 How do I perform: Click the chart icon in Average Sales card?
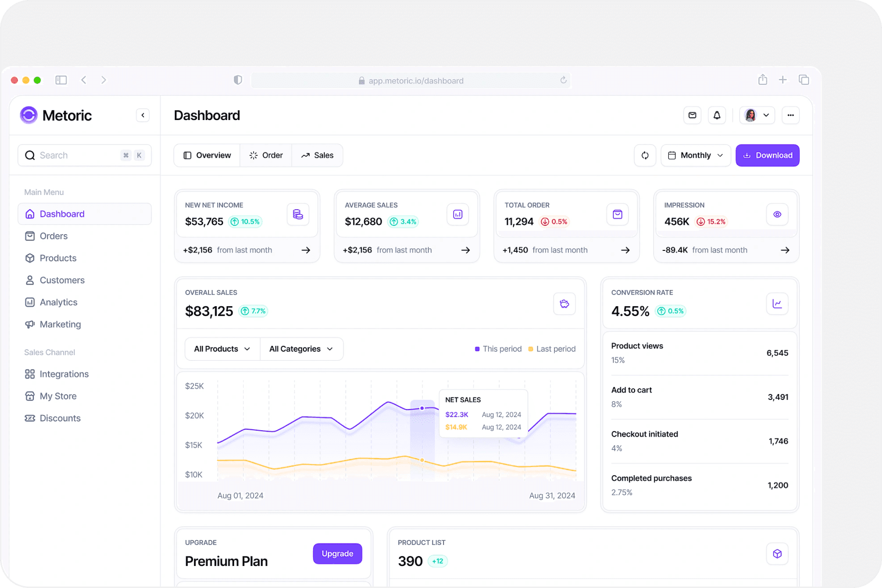pyautogui.click(x=458, y=214)
